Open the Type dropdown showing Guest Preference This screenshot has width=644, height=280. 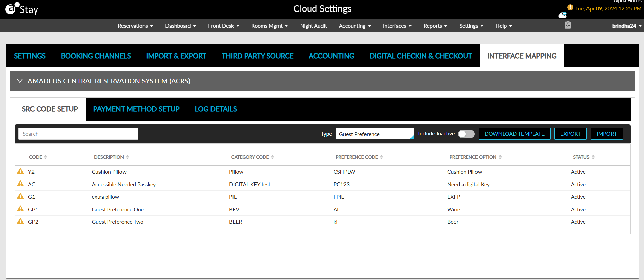[x=375, y=134]
